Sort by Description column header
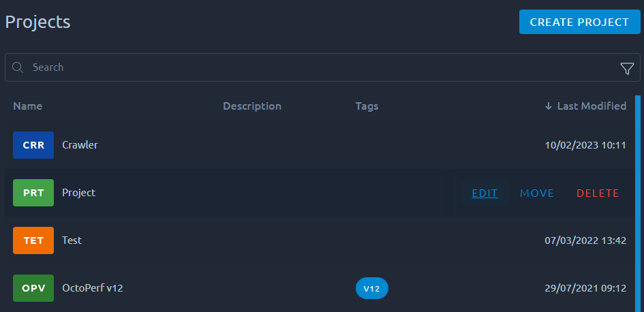This screenshot has height=312, width=644. (252, 106)
